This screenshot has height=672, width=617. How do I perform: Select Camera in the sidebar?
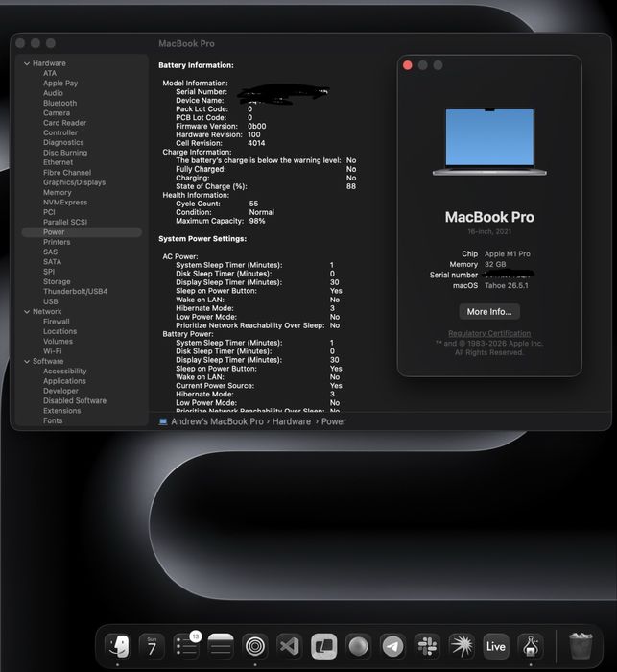[x=57, y=113]
